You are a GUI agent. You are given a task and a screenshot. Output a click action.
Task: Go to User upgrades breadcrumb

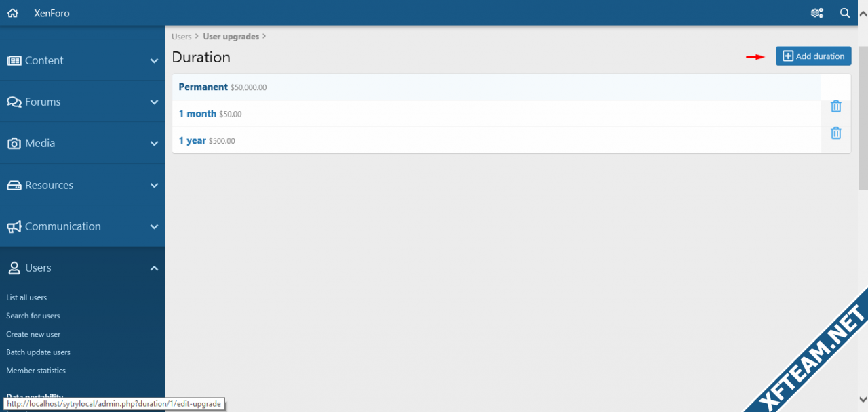pos(231,37)
